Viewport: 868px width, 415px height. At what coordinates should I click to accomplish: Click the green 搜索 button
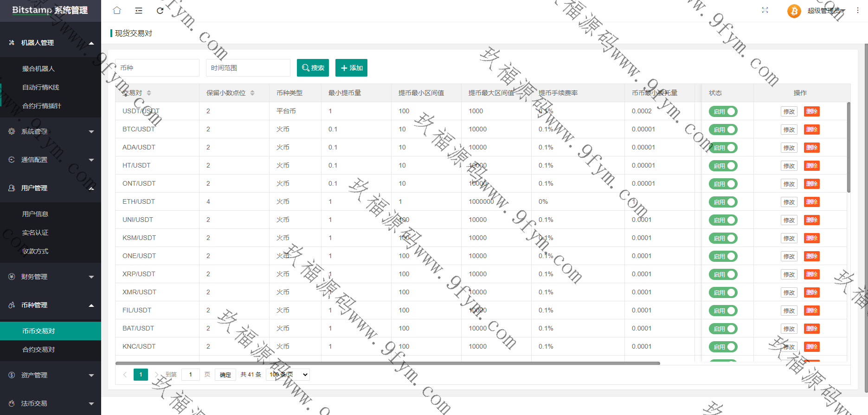click(313, 68)
